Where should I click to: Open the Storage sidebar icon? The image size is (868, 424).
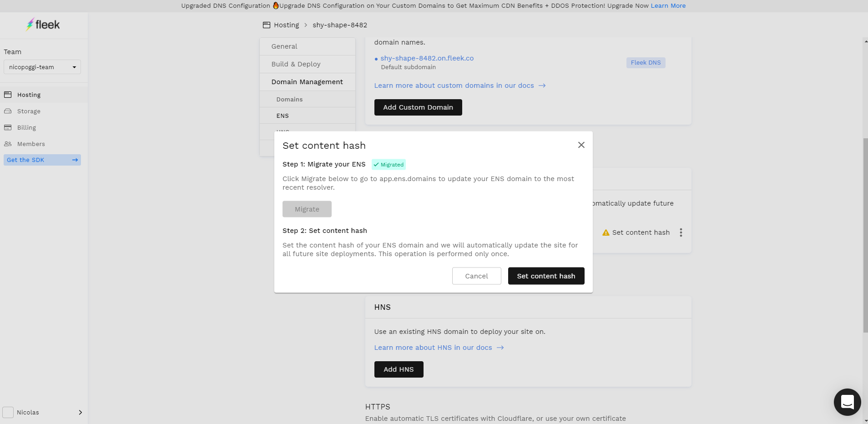[x=8, y=111]
